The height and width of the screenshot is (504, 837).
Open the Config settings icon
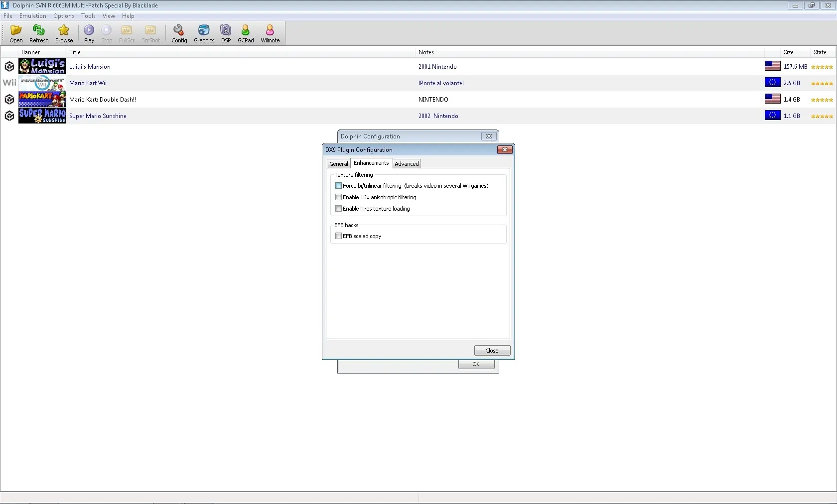point(179,33)
